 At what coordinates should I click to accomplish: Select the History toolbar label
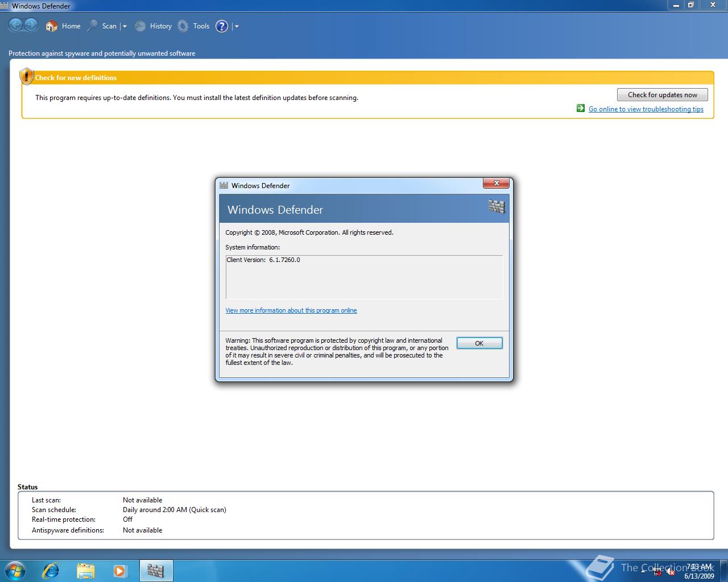[161, 26]
